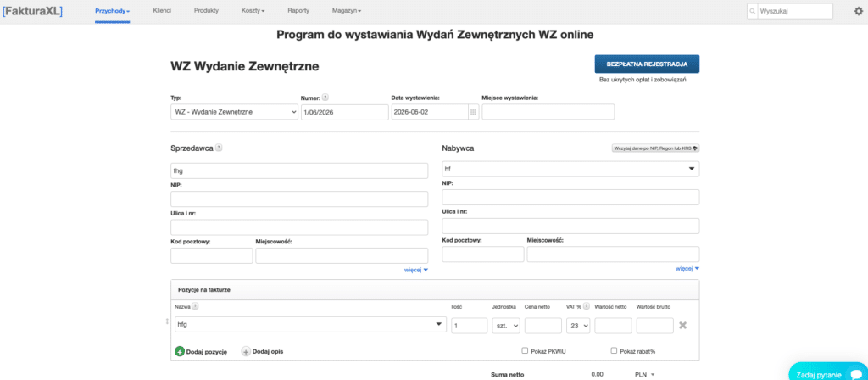Viewport: 868px width, 380px height.
Task: Click the BEZPŁATNA REJESTRACJA button
Action: pos(647,64)
